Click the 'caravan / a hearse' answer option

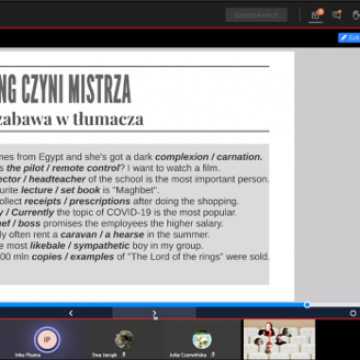[102, 234]
